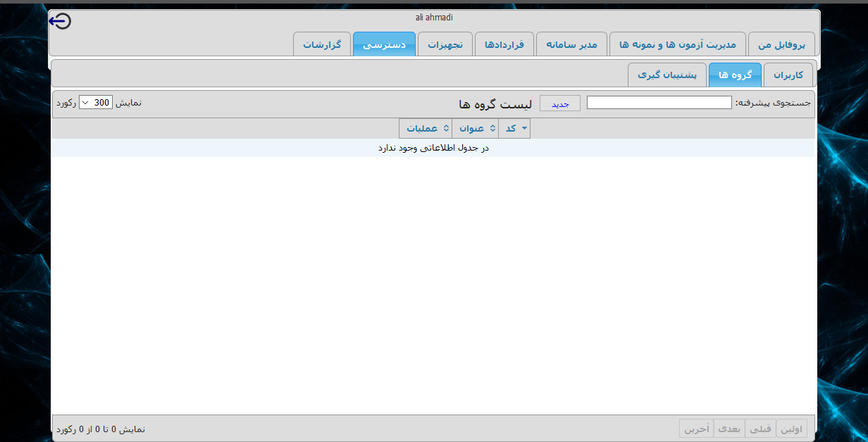Click the عملیات column sort arrows
This screenshot has width=868, height=442.
tap(426, 129)
